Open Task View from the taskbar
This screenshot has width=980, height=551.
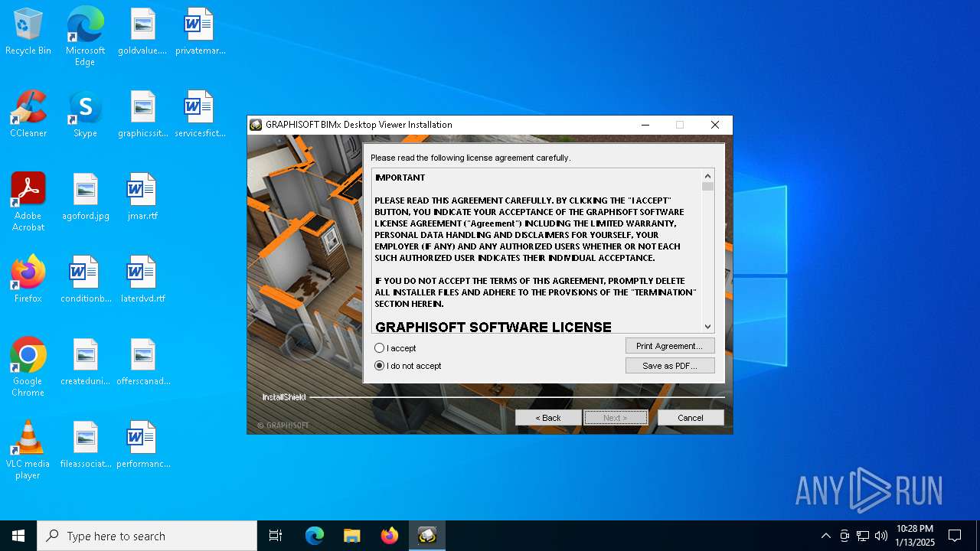point(276,536)
